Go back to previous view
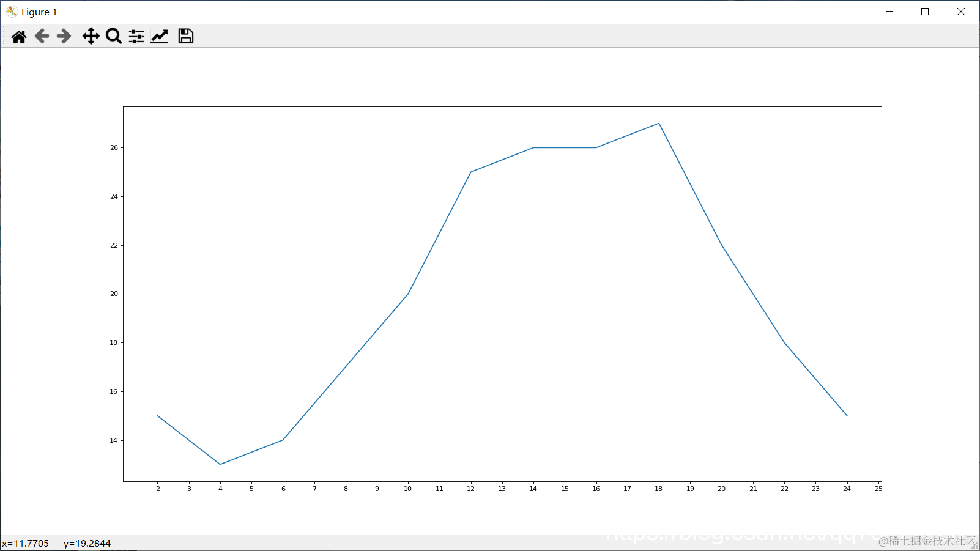Viewport: 980px width, 551px height. pyautogui.click(x=42, y=36)
